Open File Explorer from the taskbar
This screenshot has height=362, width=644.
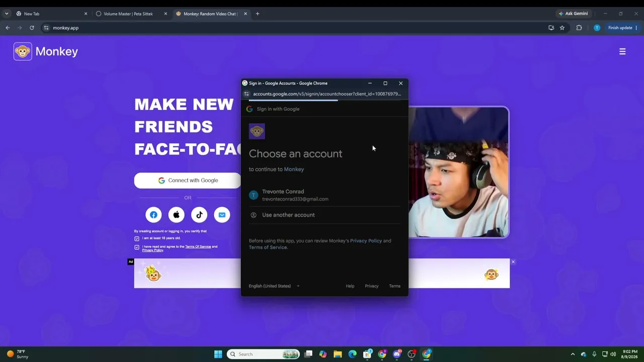click(x=338, y=354)
